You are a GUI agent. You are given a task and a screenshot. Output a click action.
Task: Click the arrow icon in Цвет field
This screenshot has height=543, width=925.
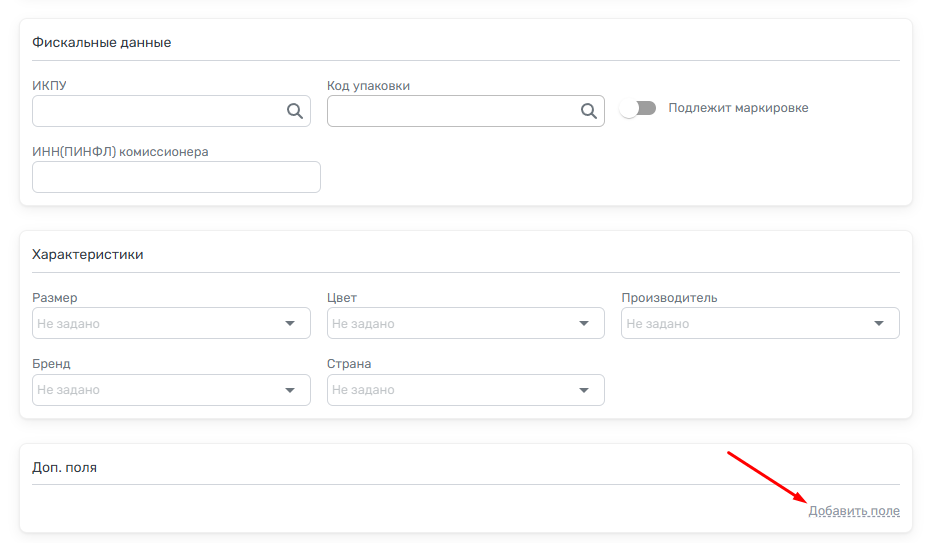(584, 323)
